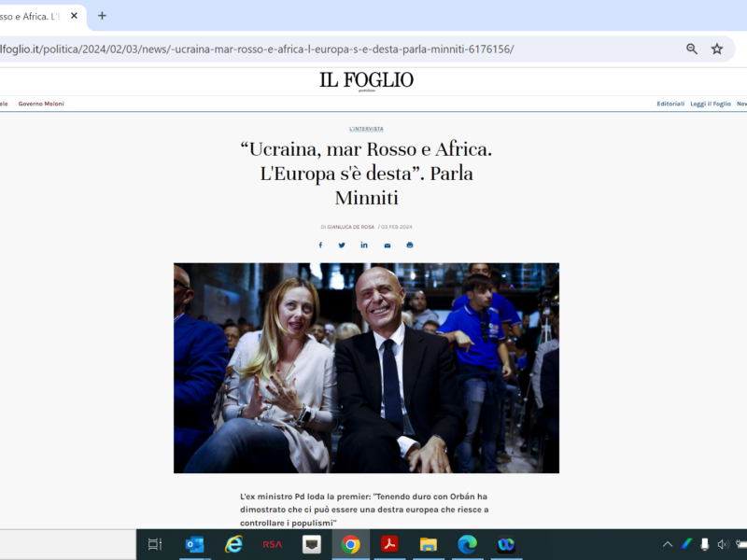Click the pen tray icon
747x560 pixels.
point(686,544)
